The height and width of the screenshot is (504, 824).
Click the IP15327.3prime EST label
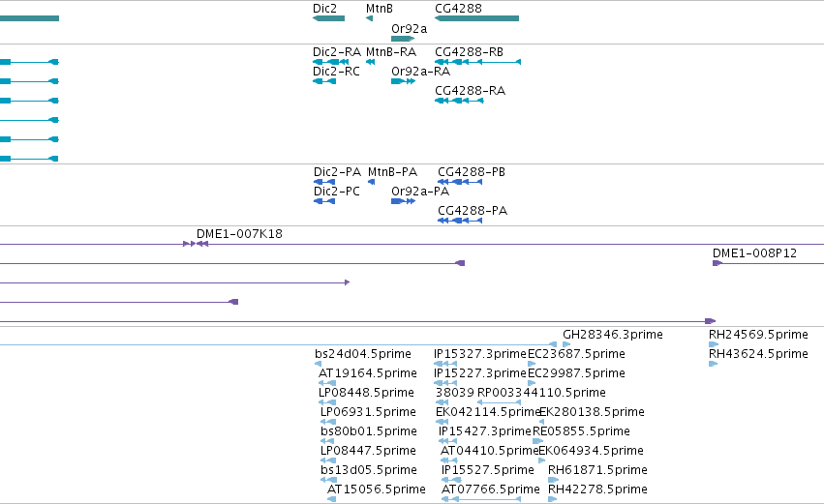click(480, 354)
